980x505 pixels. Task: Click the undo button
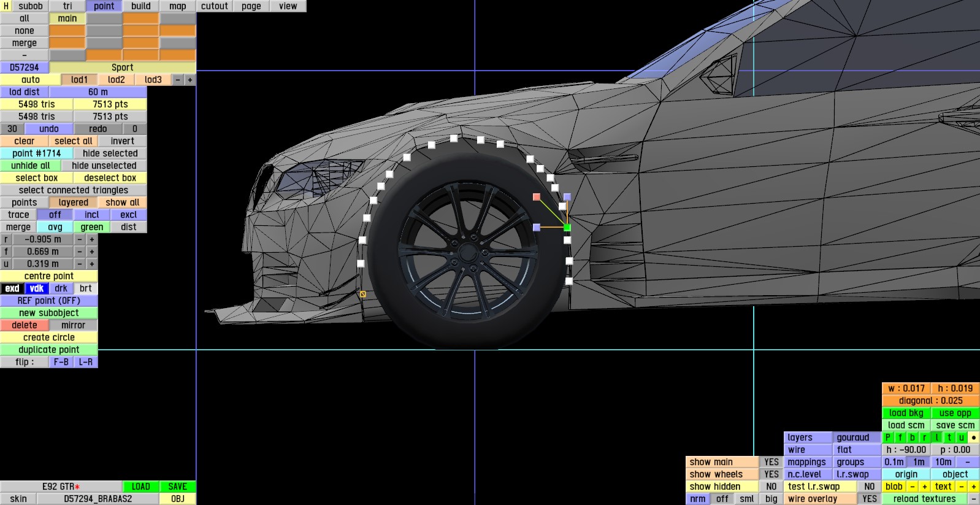pos(49,129)
